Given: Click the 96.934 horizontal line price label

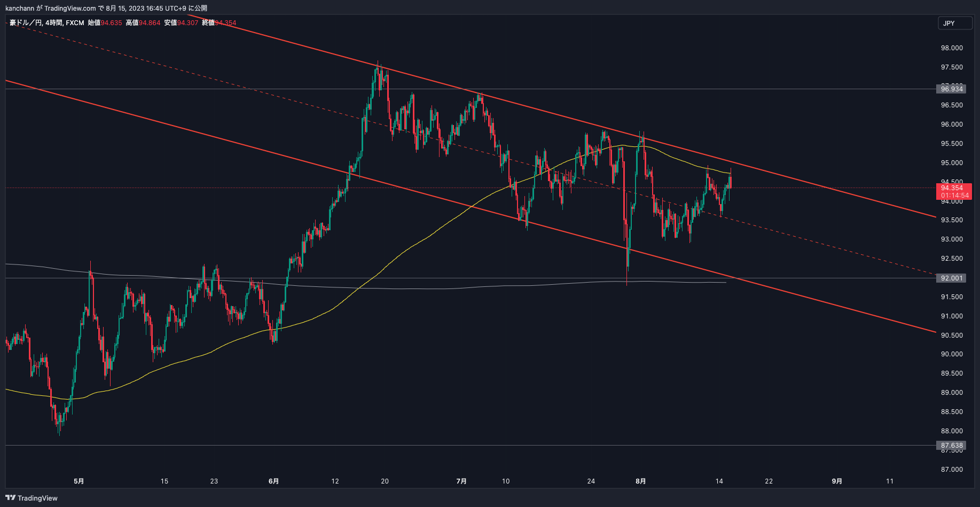Looking at the screenshot, I should tap(952, 89).
